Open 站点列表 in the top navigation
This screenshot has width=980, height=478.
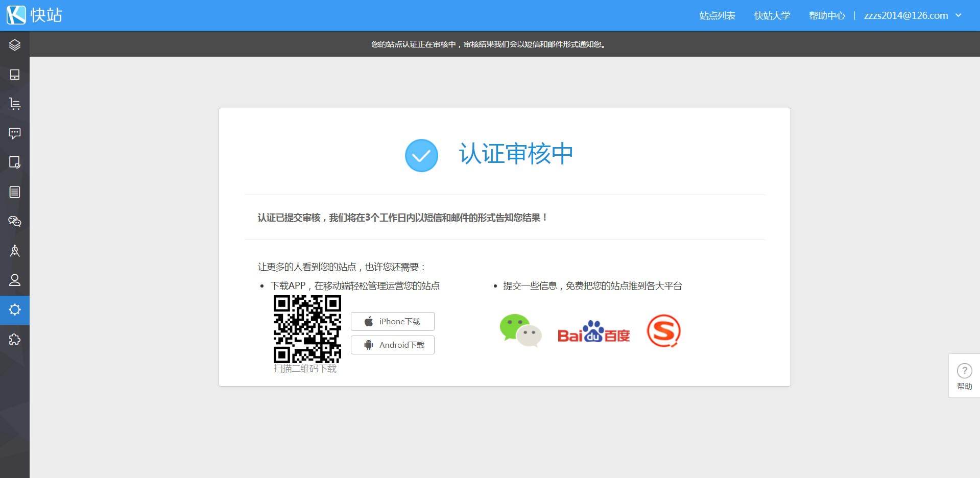point(717,15)
